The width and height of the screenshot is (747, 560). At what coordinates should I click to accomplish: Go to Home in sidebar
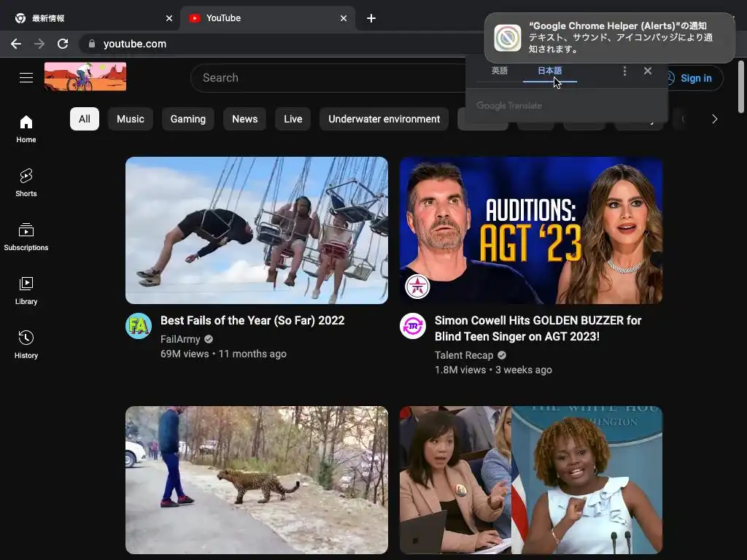coord(26,128)
